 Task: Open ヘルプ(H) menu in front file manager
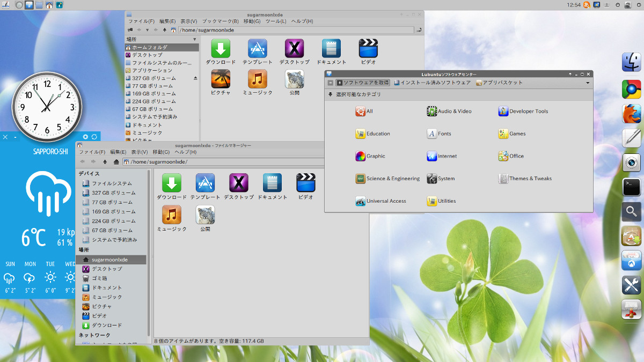click(x=185, y=152)
